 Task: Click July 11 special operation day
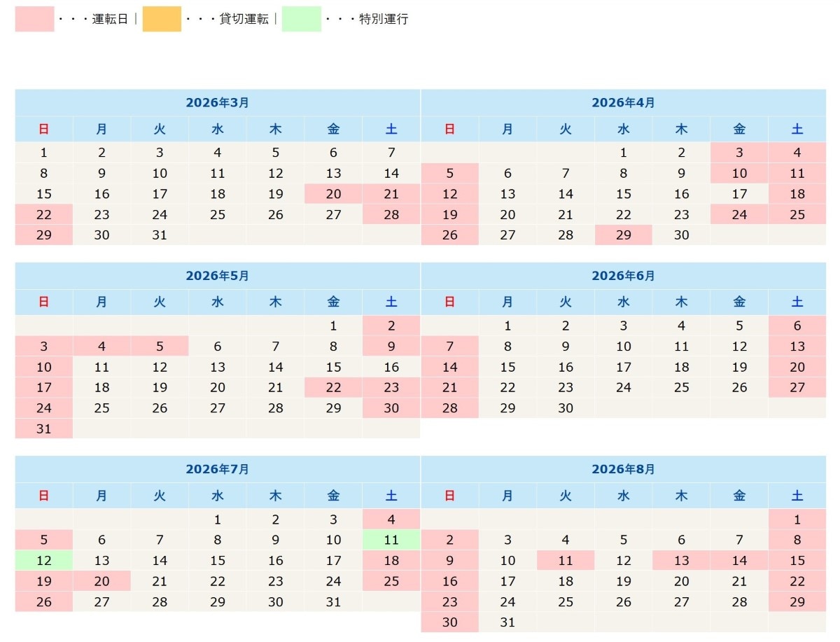coord(391,540)
